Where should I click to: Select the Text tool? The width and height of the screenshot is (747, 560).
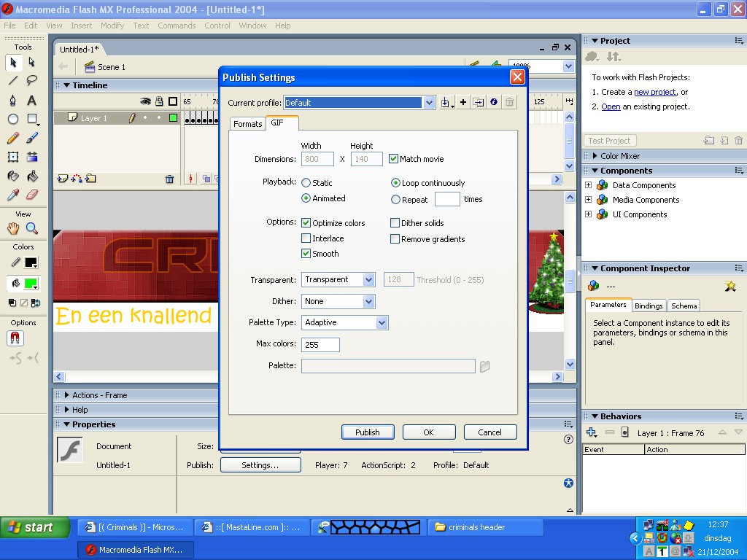pyautogui.click(x=32, y=100)
